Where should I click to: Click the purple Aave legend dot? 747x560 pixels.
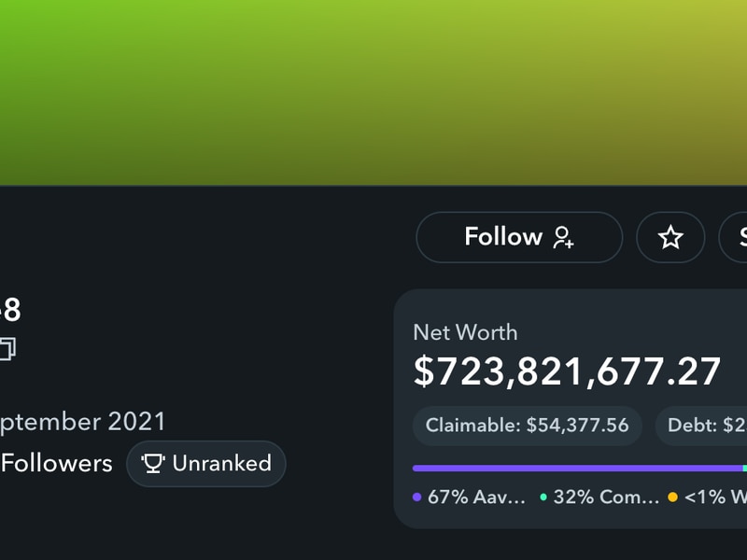point(416,497)
